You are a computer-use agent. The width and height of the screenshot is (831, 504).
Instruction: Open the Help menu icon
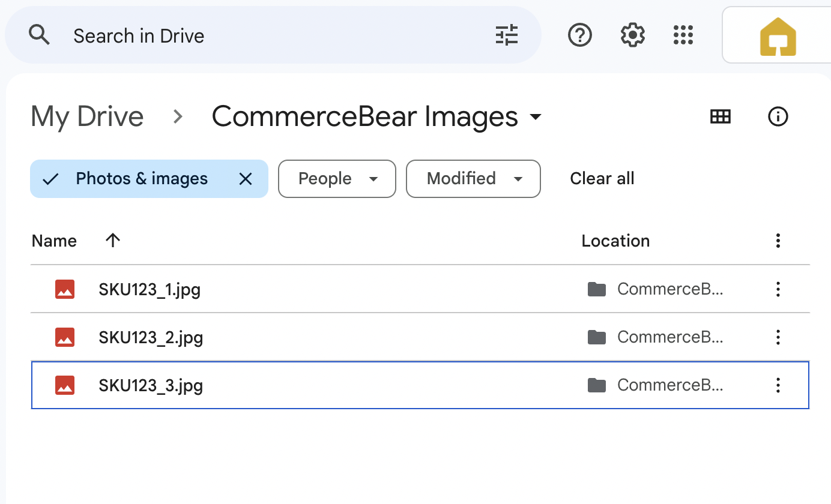click(x=579, y=35)
